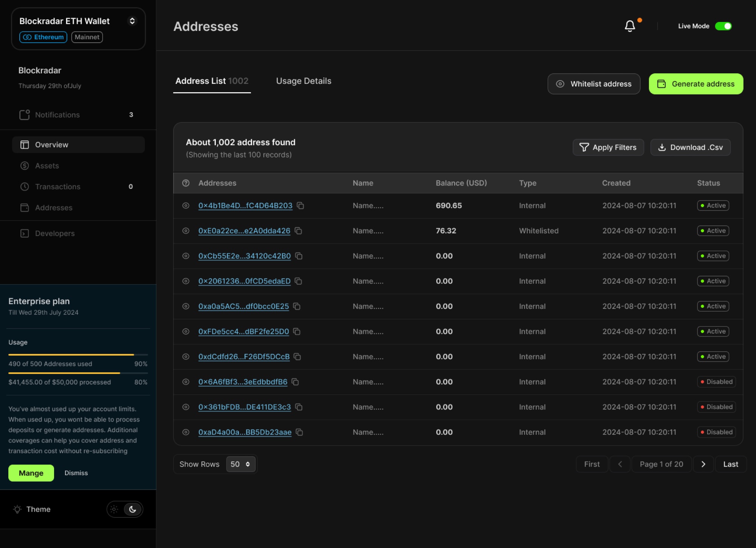This screenshot has width=756, height=548.
Task: Switch to Usage Details tab
Action: click(304, 81)
